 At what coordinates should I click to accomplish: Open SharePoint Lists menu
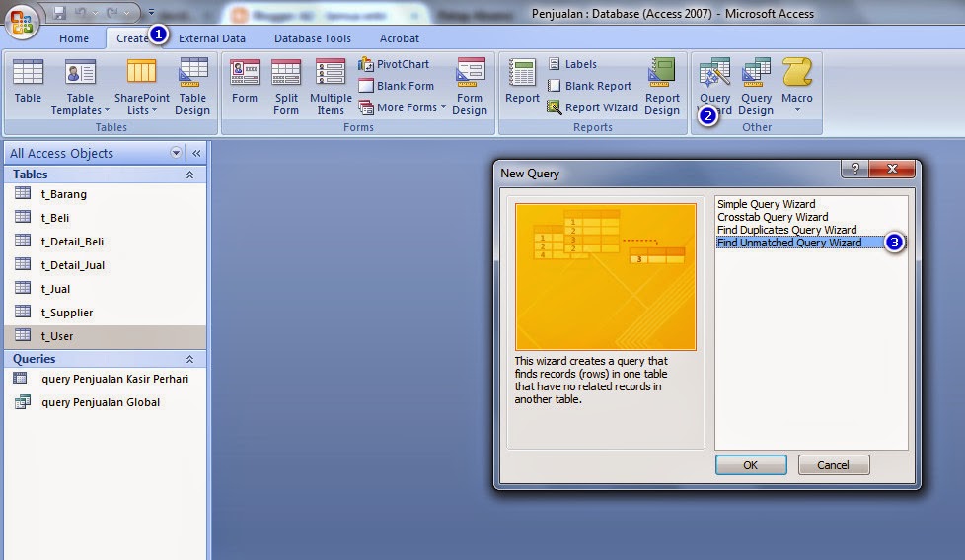141,87
